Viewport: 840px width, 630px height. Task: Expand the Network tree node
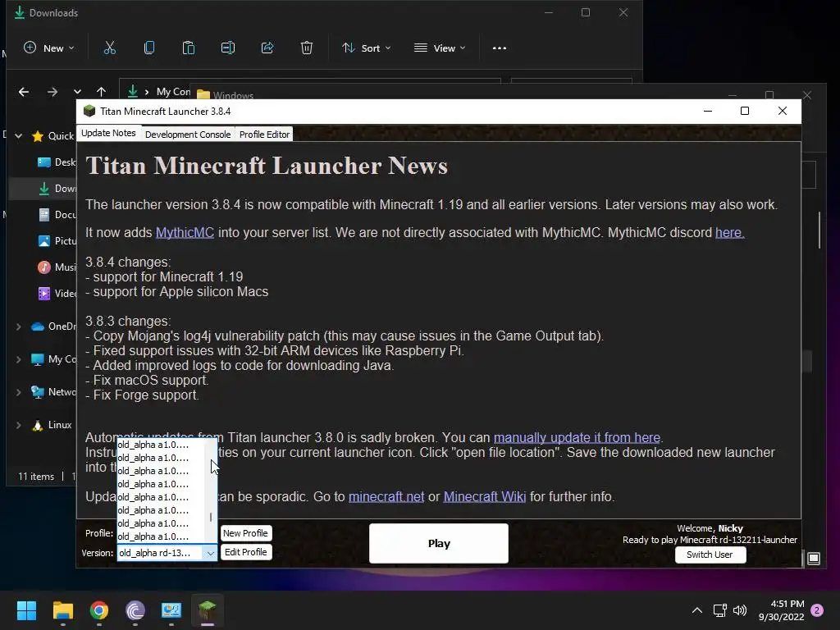point(19,392)
